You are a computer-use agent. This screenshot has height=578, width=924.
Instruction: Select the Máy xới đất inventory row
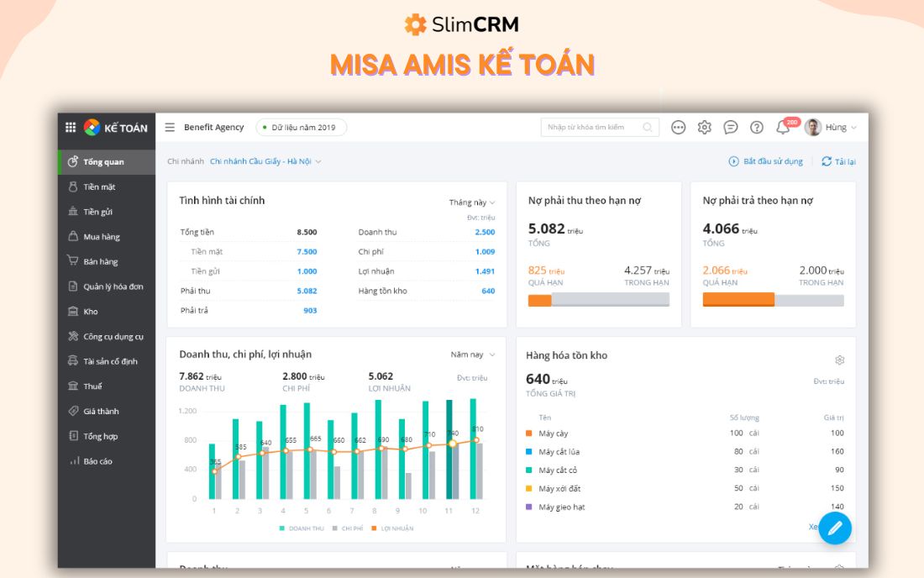point(685,488)
